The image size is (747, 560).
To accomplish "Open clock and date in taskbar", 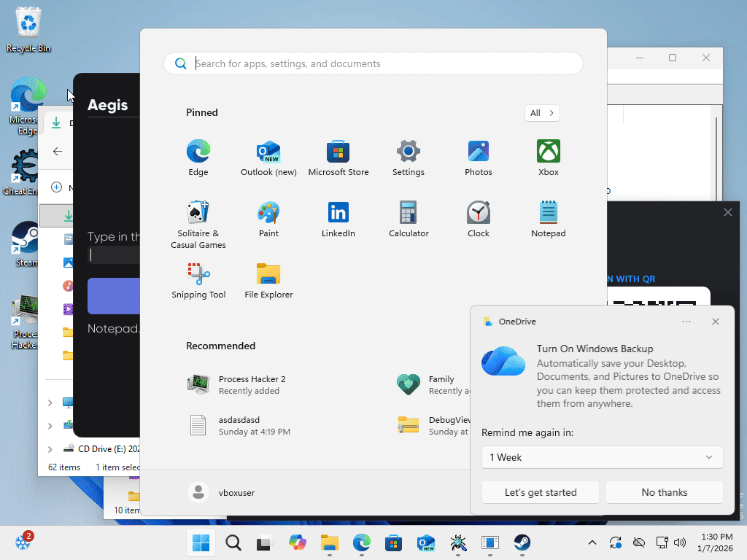I will click(x=715, y=542).
